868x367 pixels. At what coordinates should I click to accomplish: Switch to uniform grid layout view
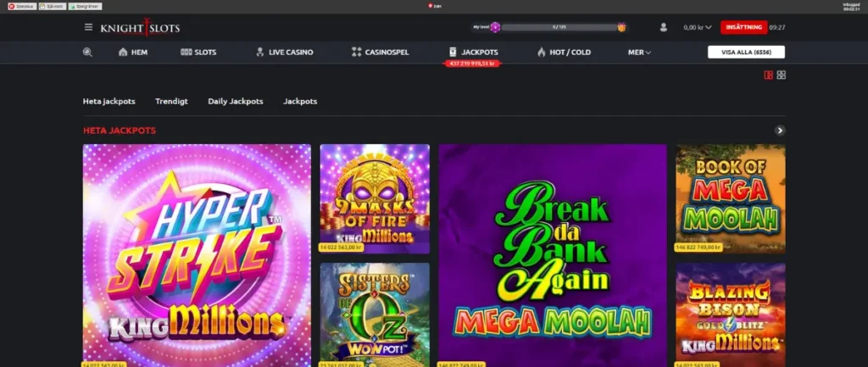click(x=781, y=75)
